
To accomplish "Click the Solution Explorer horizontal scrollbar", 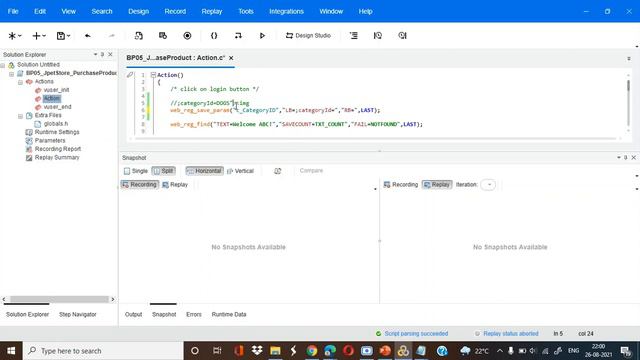I will [59, 299].
